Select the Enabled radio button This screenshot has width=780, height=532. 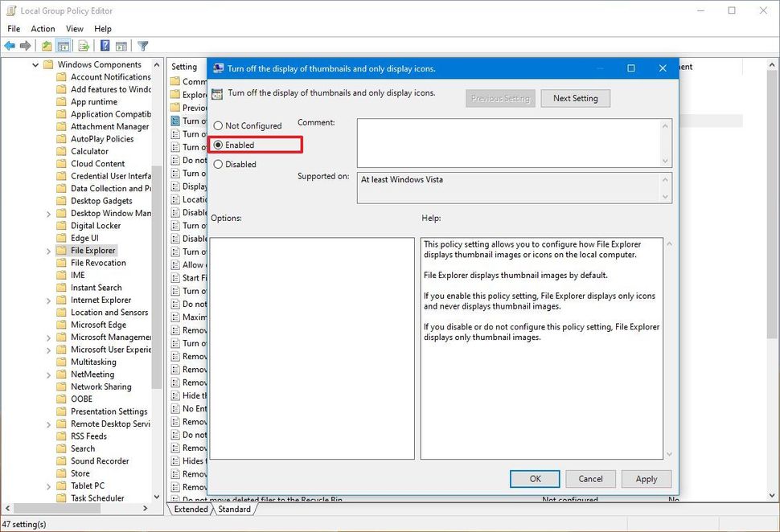[219, 145]
